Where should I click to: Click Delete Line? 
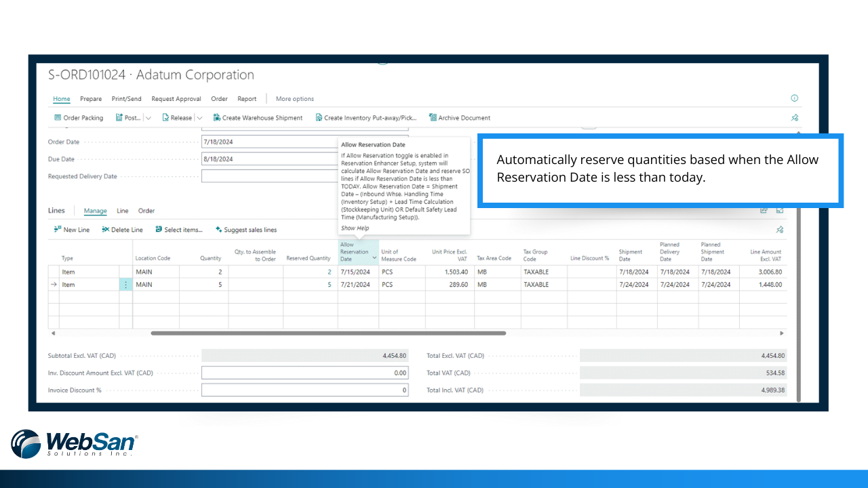point(122,230)
